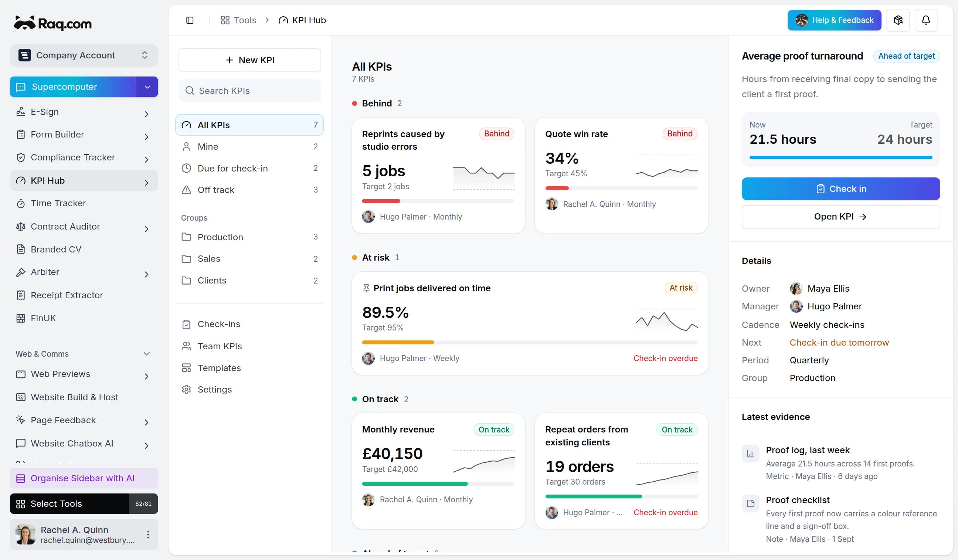Select the All KPIs filter
This screenshot has width=958, height=560.
[249, 125]
